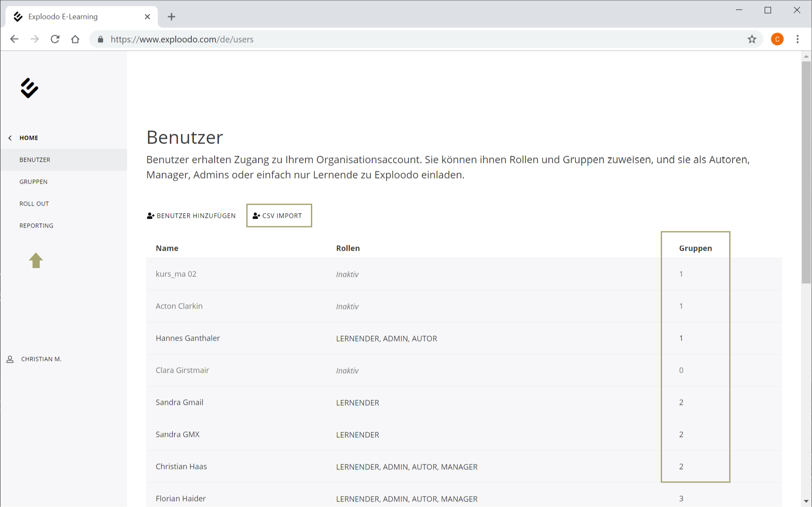This screenshot has width=812, height=507.
Task: Open a new browser tab
Action: 171,17
